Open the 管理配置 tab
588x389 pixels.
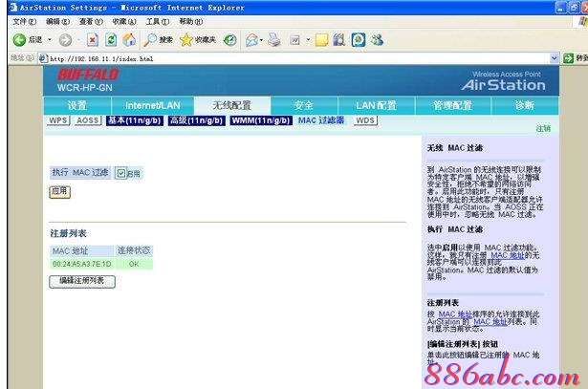click(452, 106)
